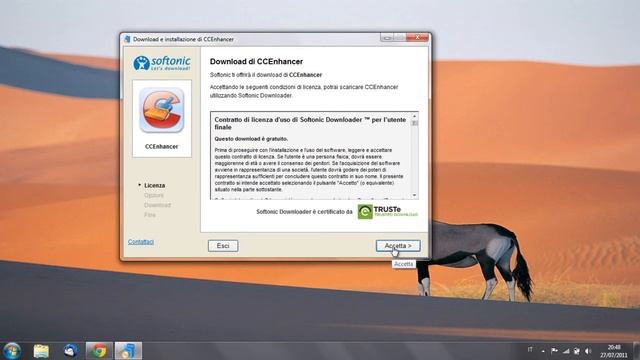The image size is (640, 360).
Task: Click the CCEnhancer application icon
Action: (162, 110)
